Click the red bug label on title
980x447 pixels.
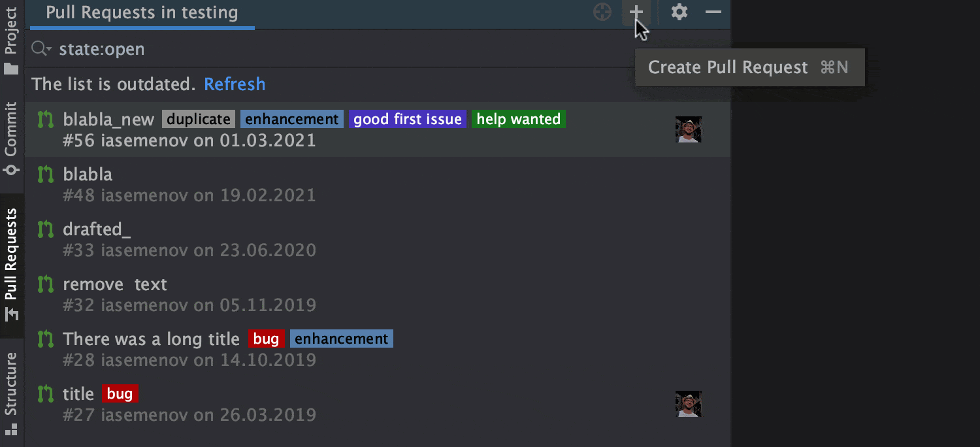120,393
